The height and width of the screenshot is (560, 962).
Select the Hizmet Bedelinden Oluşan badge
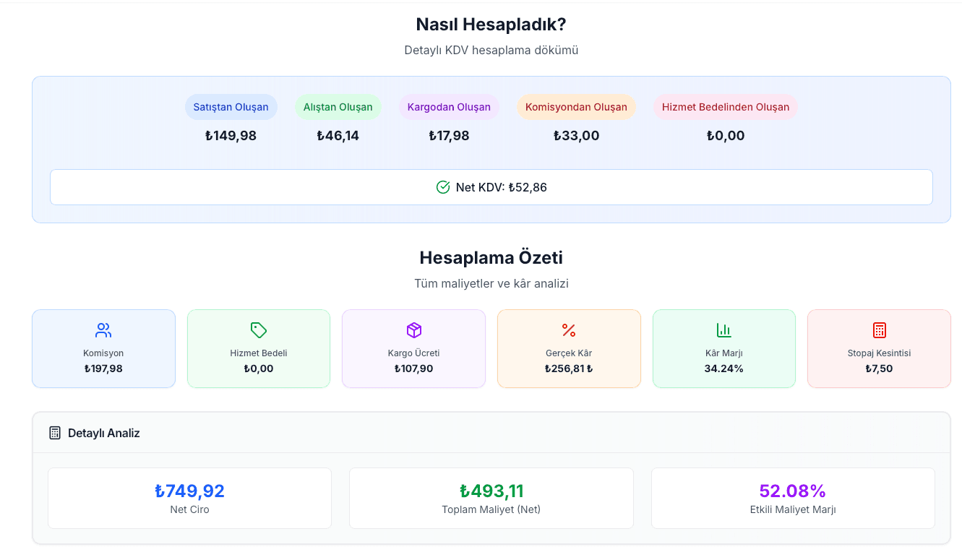click(x=726, y=107)
